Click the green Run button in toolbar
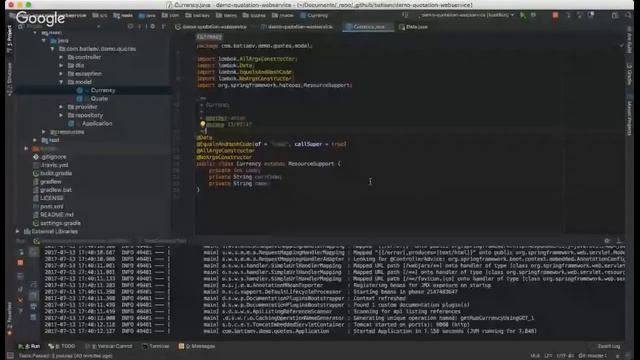 point(523,15)
